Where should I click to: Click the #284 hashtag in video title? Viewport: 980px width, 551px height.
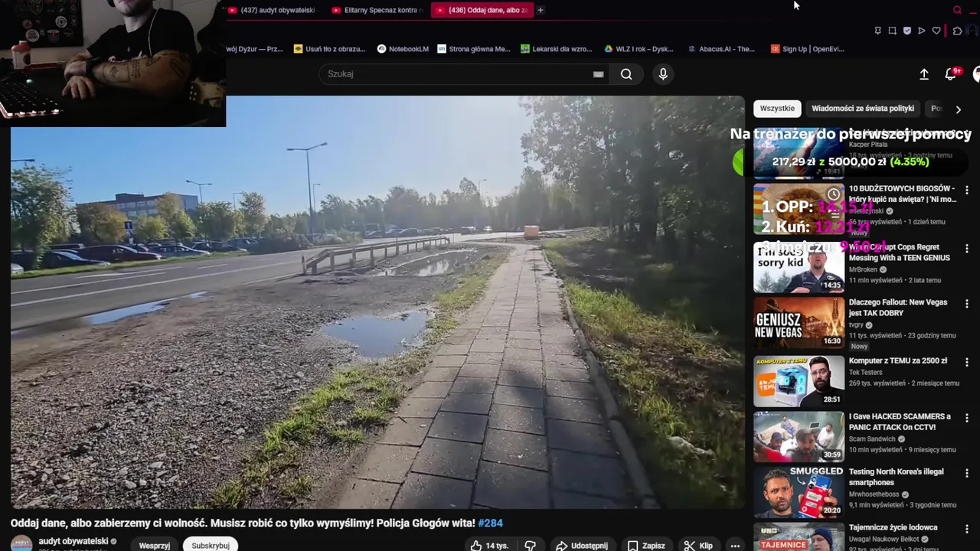click(490, 523)
